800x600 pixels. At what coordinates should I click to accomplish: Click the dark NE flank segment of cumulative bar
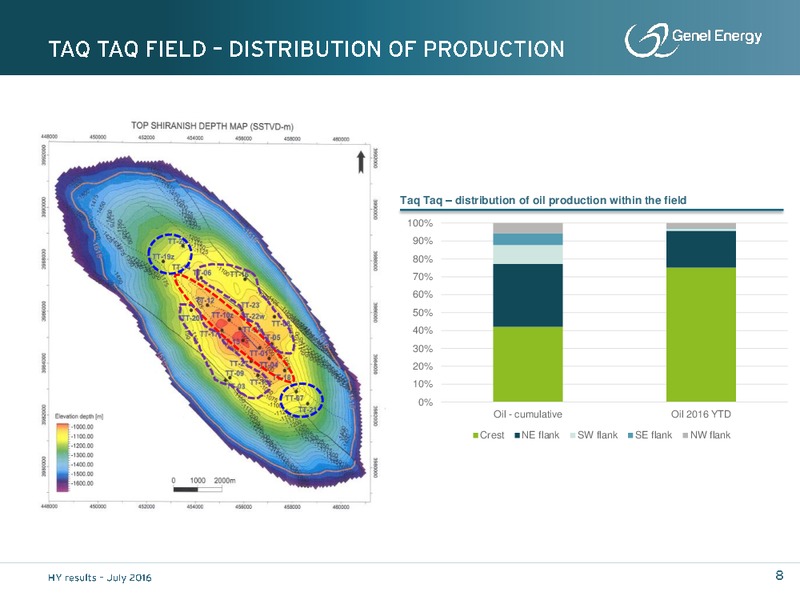click(528, 295)
